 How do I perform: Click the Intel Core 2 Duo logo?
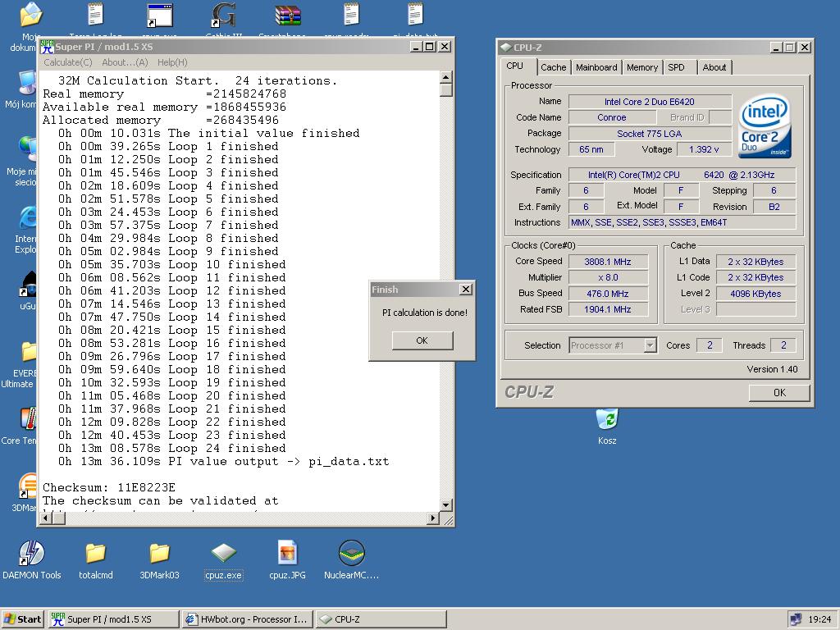765,126
